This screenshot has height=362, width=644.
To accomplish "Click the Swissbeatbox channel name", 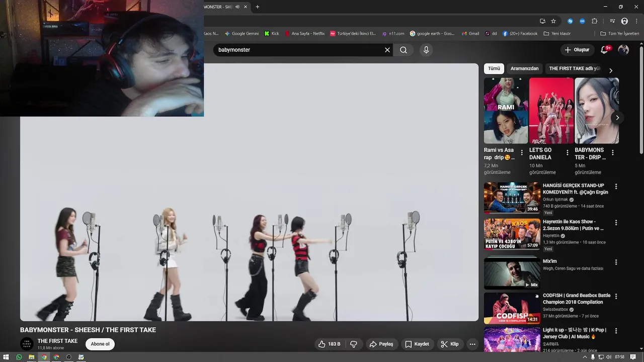I will pos(555,310).
